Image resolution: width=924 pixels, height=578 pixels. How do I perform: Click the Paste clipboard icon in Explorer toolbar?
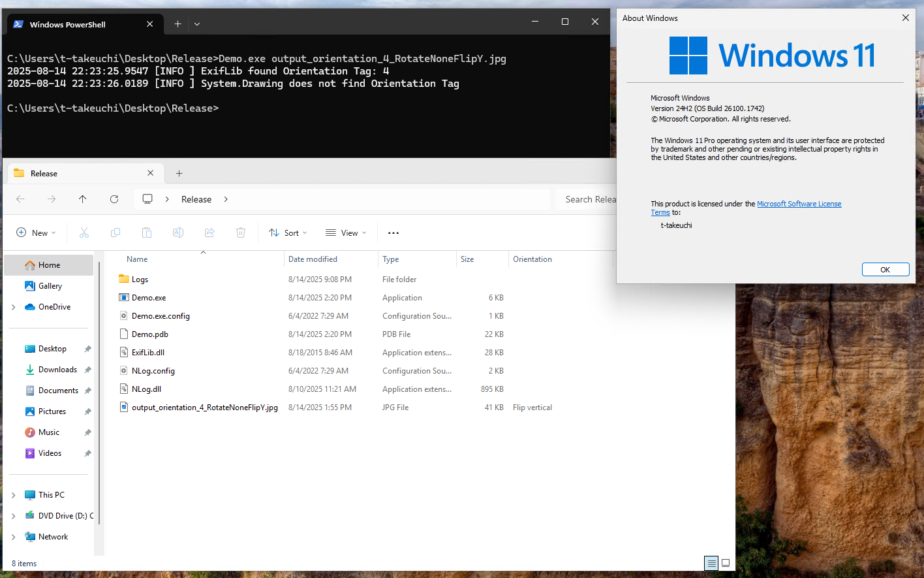pyautogui.click(x=147, y=233)
